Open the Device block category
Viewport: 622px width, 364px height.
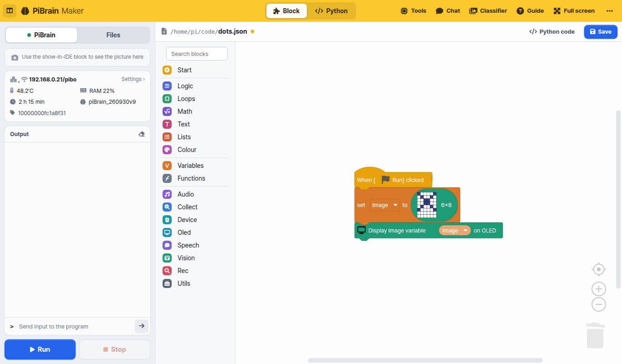click(x=195, y=220)
